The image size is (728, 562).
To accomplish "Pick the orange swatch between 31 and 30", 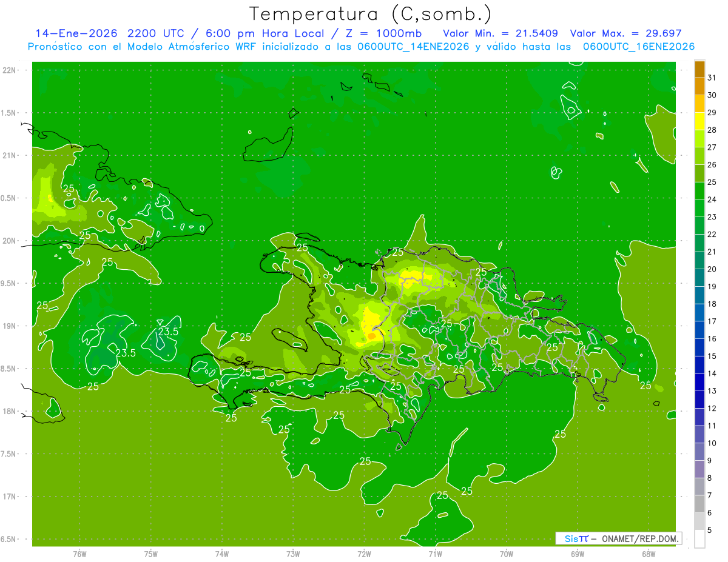I will (699, 87).
